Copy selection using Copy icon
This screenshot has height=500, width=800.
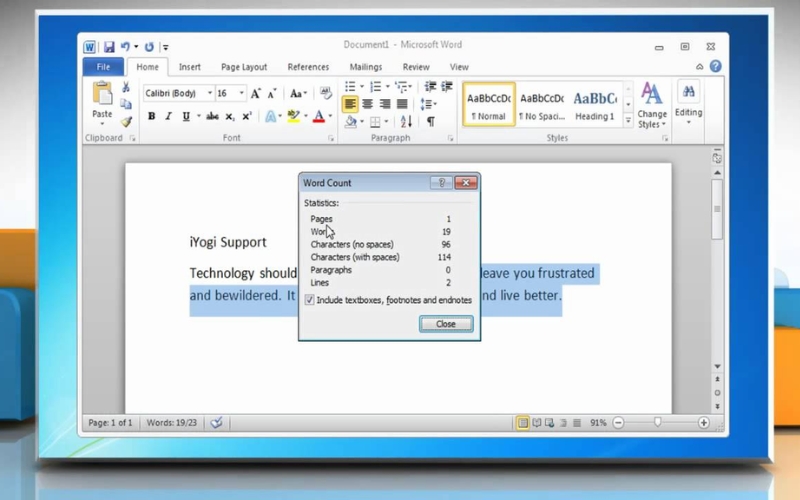pos(126,104)
